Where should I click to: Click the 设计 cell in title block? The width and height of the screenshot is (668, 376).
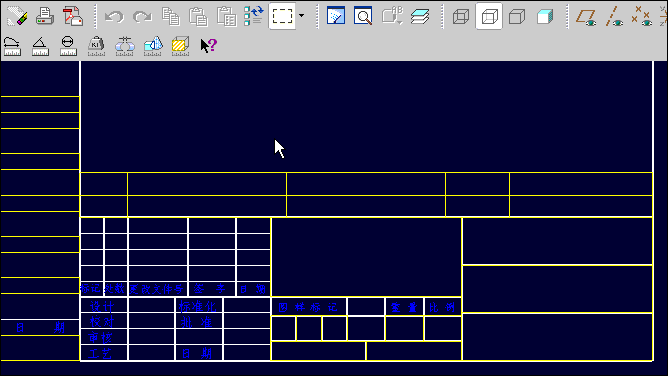pyautogui.click(x=102, y=307)
